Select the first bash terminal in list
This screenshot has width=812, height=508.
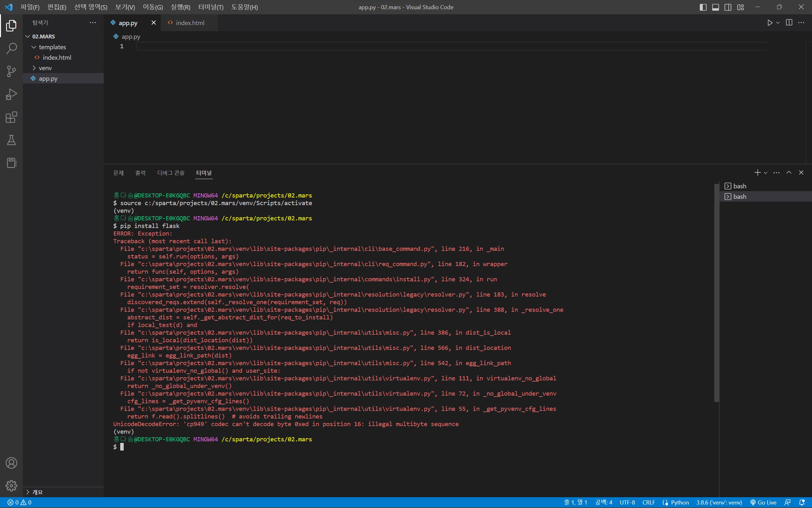[x=766, y=186]
